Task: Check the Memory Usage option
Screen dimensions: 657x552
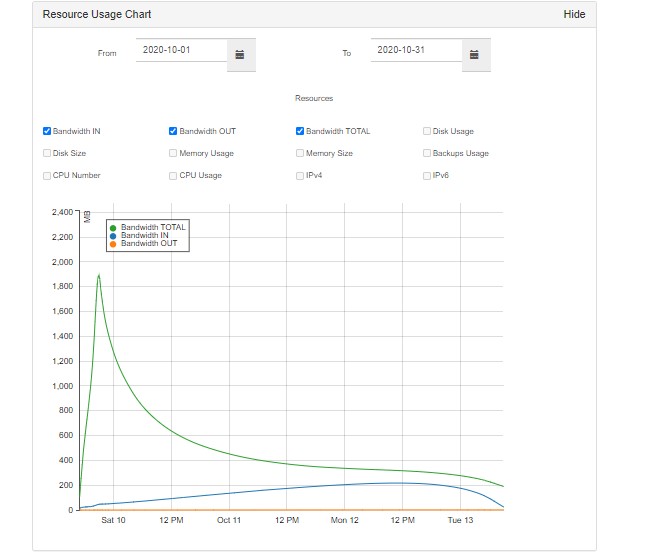Action: (x=173, y=153)
